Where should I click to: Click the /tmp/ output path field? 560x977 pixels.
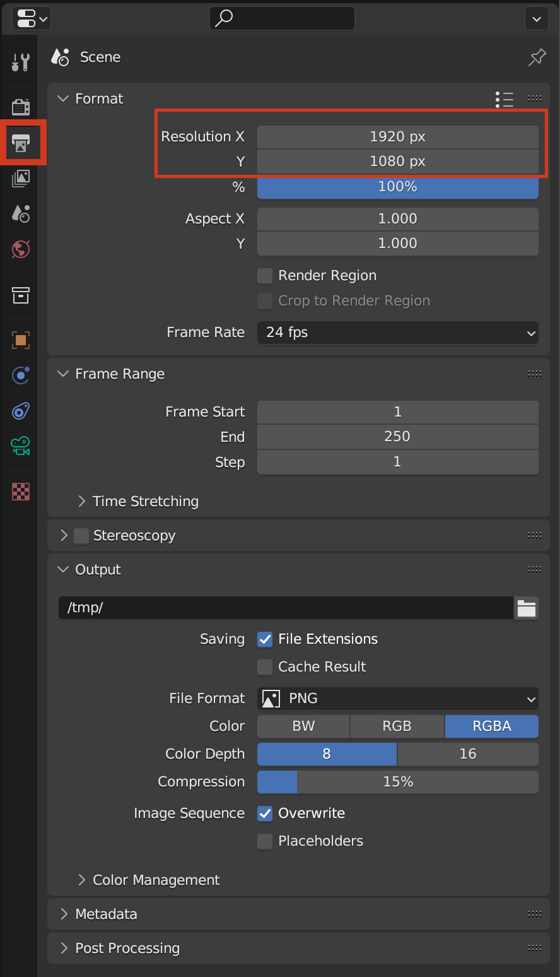[284, 608]
